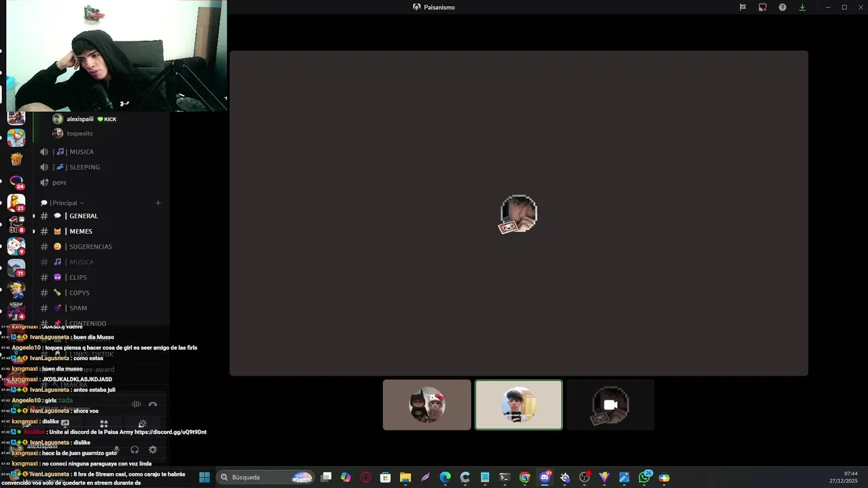Open Opera browser from taskbar
This screenshot has width=868, height=488.
tap(366, 477)
